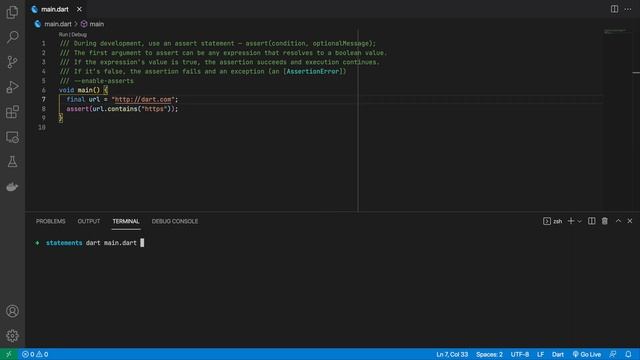Open the Explorer view in activity bar

click(x=12, y=12)
